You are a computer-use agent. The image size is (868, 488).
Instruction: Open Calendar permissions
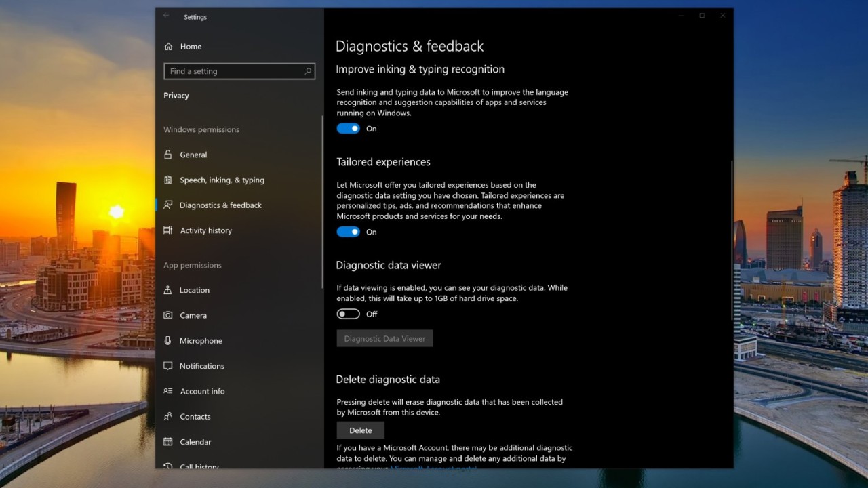point(239,442)
